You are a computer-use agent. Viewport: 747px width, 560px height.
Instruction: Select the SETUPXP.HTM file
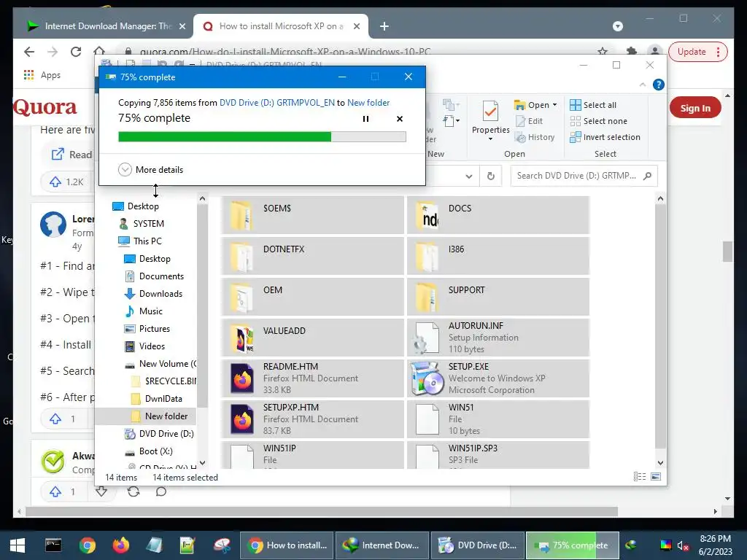(x=312, y=419)
